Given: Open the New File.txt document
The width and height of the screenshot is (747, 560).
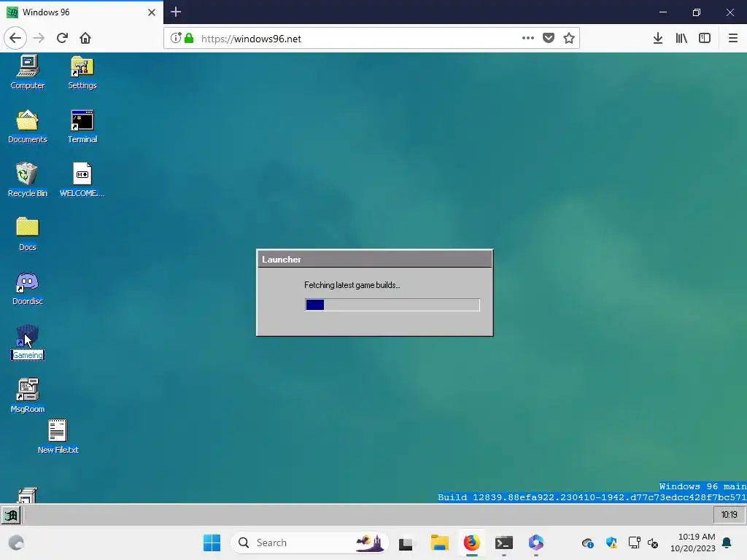Looking at the screenshot, I should point(58,437).
